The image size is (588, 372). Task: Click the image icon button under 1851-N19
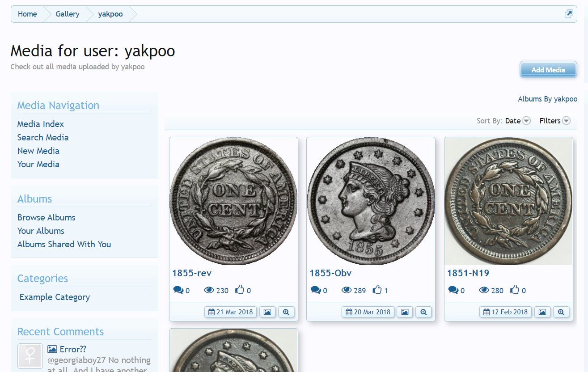point(542,312)
